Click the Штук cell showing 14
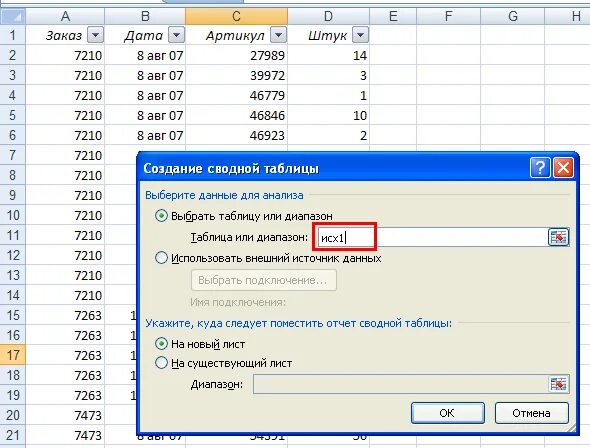 coord(328,55)
